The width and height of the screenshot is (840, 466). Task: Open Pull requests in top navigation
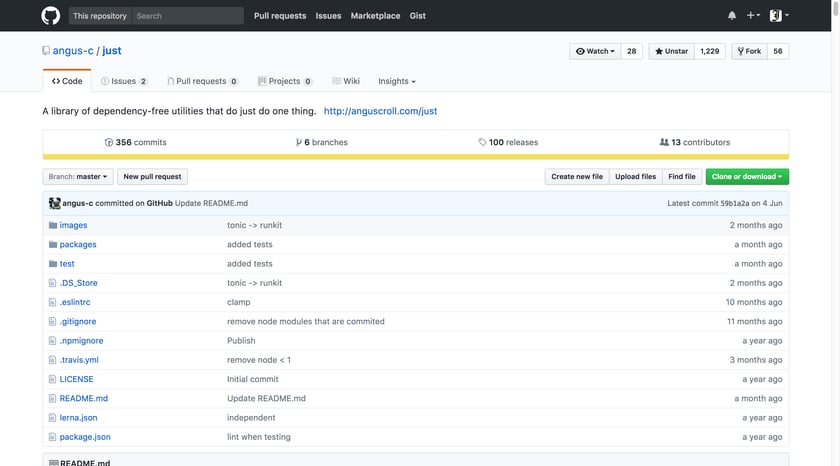[x=280, y=16]
